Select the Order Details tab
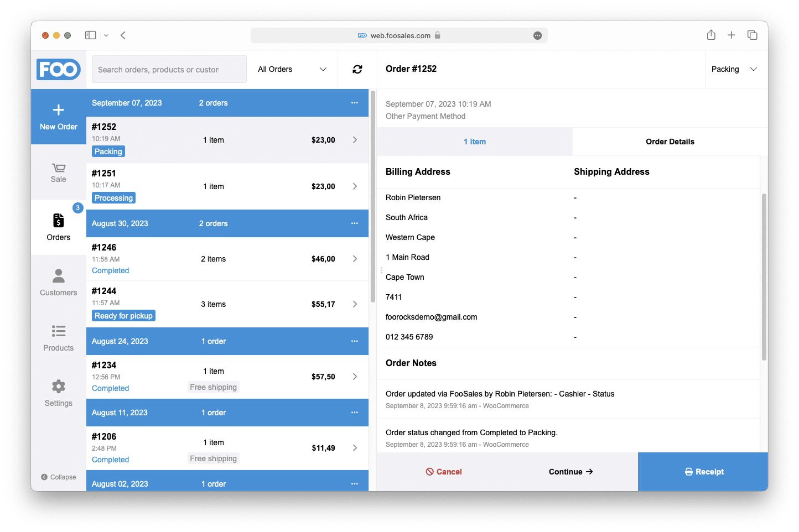Viewport: 799px width, 532px height. 670,142
